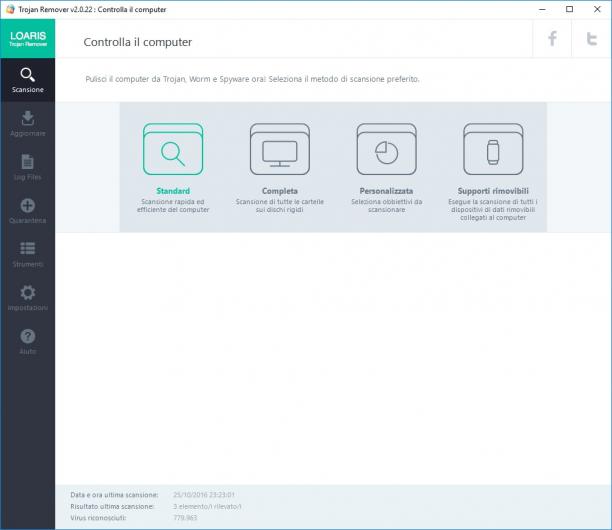
Task: Click 'Risultato ultima scansione' label
Action: pyautogui.click(x=112, y=506)
